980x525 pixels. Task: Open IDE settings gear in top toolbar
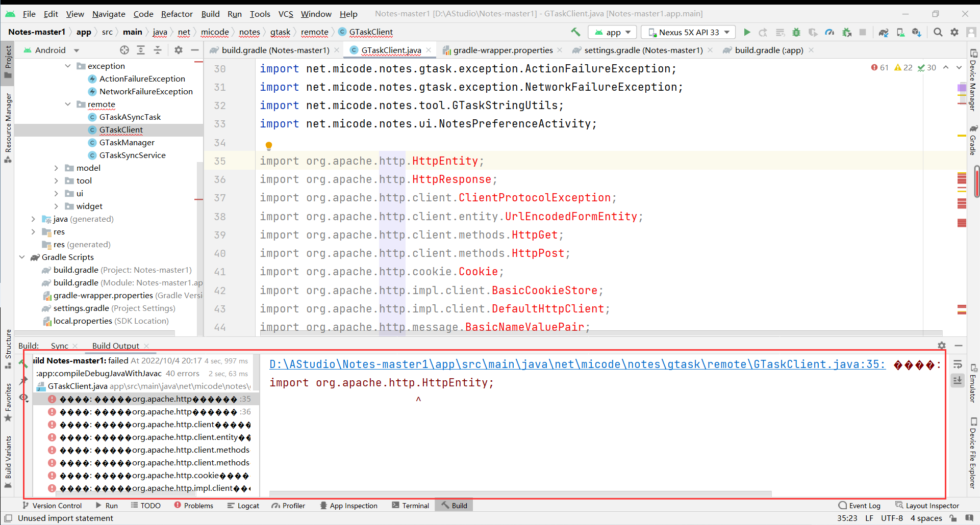point(954,32)
